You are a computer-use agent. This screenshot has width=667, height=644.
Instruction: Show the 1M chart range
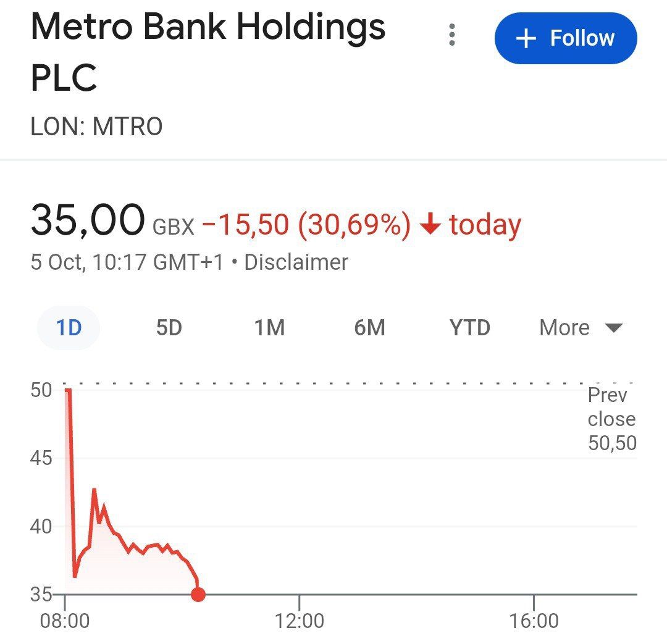coord(269,327)
